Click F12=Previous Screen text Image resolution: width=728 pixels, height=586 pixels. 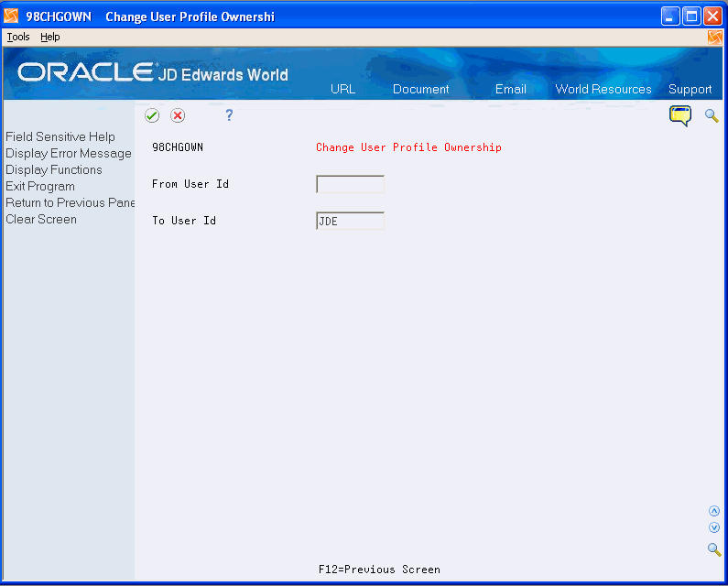click(x=379, y=570)
